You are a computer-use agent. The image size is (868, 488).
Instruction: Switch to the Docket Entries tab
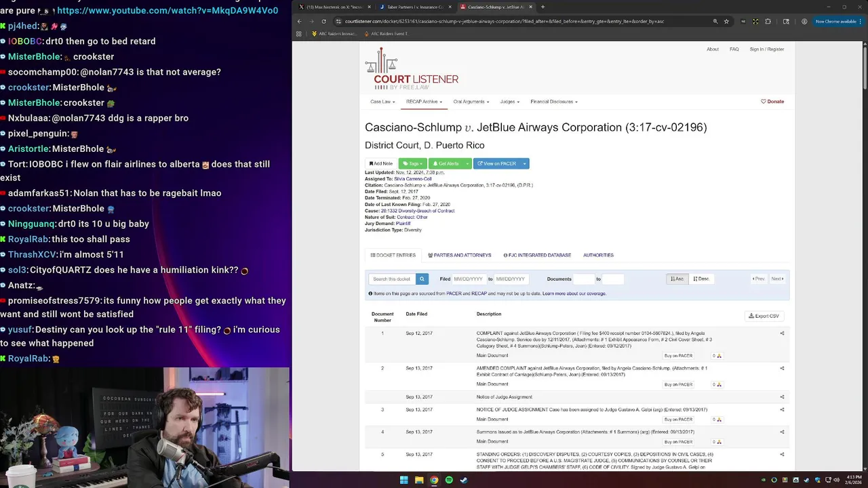[393, 256]
